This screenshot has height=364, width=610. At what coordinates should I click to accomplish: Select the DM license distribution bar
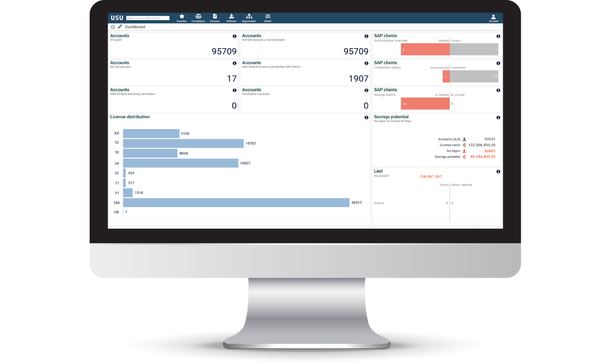pos(236,202)
